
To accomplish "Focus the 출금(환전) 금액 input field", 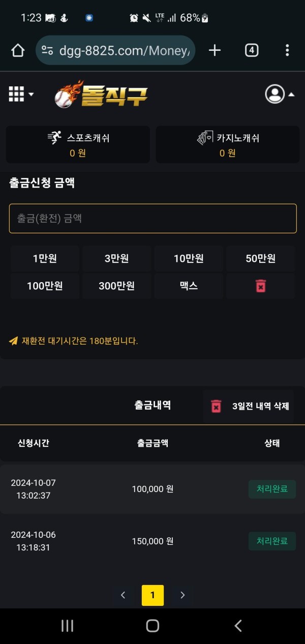I will pyautogui.click(x=152, y=219).
